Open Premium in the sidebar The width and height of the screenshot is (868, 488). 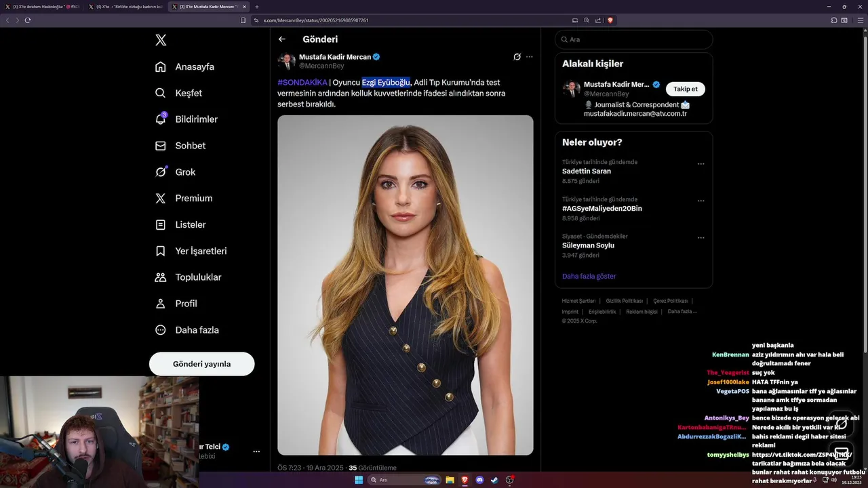pyautogui.click(x=183, y=198)
